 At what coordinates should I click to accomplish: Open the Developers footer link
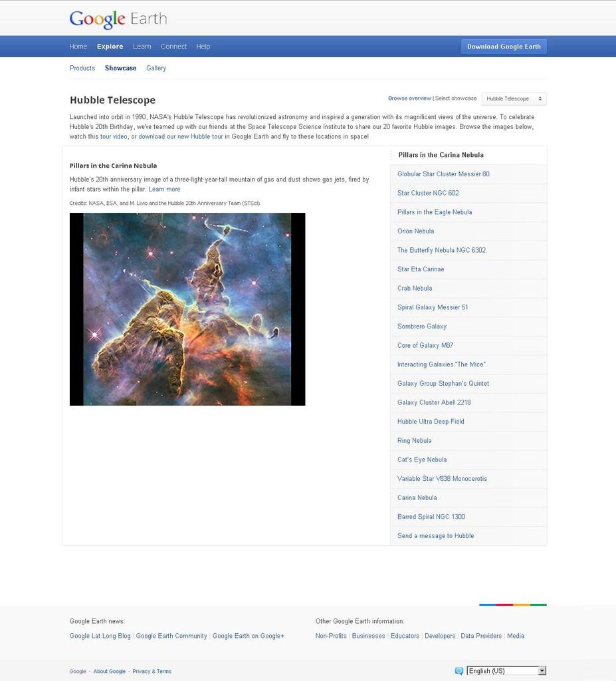pyautogui.click(x=440, y=636)
